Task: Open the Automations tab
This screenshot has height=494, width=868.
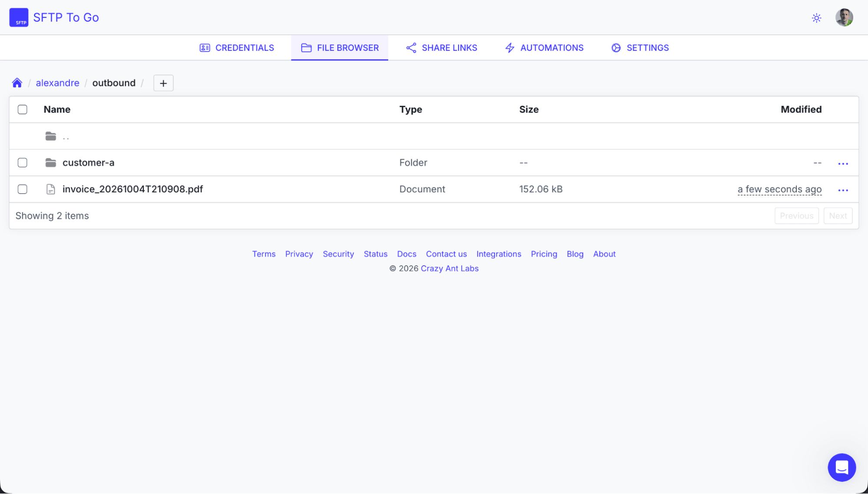Action: click(544, 48)
